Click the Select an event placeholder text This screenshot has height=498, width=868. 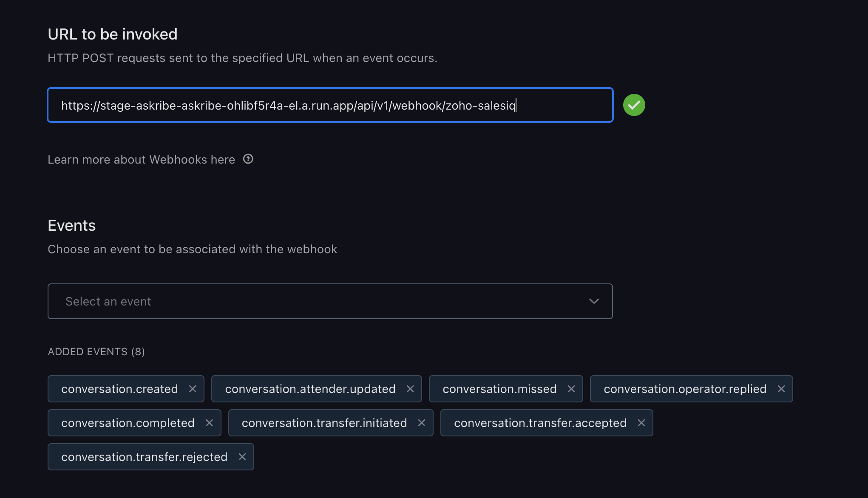108,301
